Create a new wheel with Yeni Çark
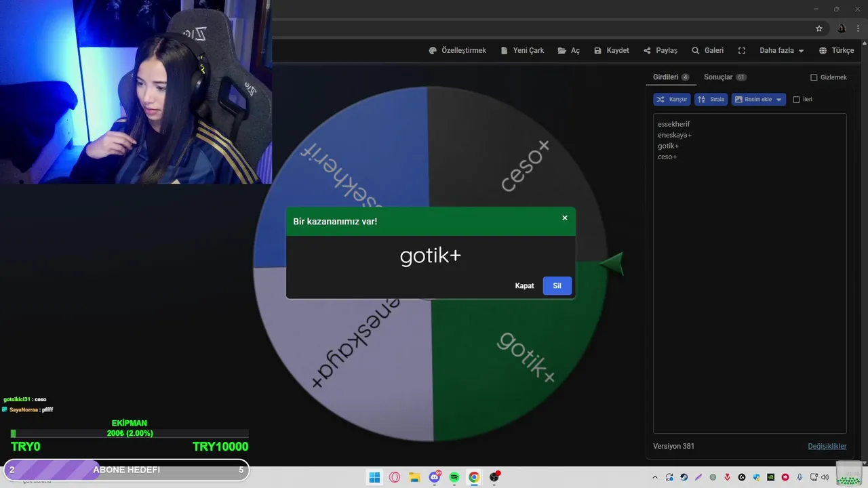 point(522,51)
